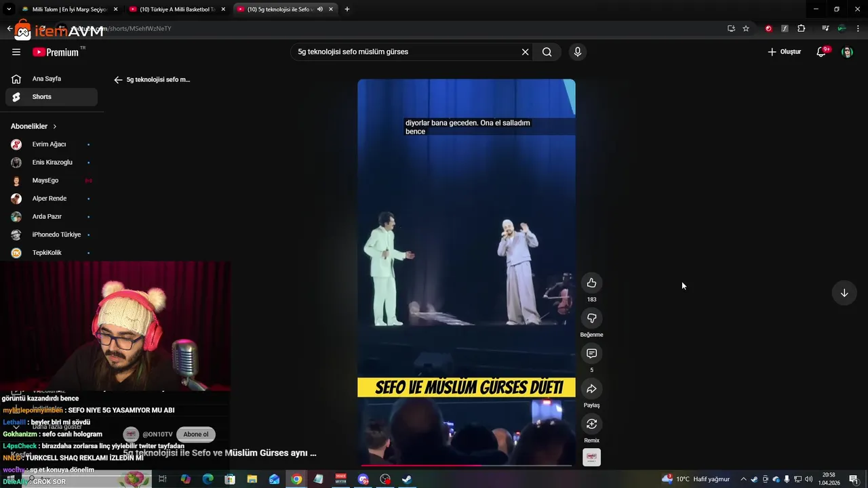Open Task View on the taskbar

[163, 479]
